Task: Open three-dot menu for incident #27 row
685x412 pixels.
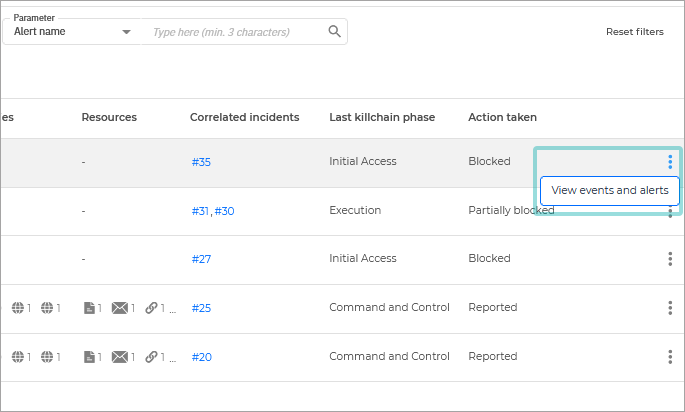Action: [x=670, y=259]
